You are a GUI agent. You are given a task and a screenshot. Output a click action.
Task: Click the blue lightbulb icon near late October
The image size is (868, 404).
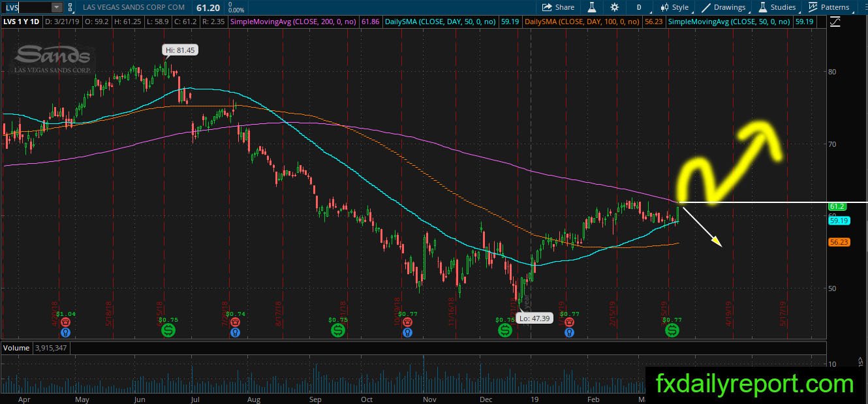407,332
